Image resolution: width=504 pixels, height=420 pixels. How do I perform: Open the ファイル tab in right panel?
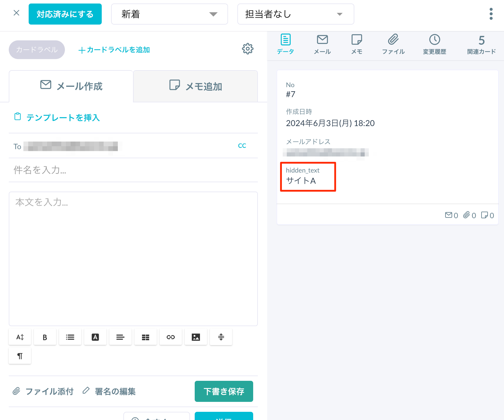[x=393, y=44]
